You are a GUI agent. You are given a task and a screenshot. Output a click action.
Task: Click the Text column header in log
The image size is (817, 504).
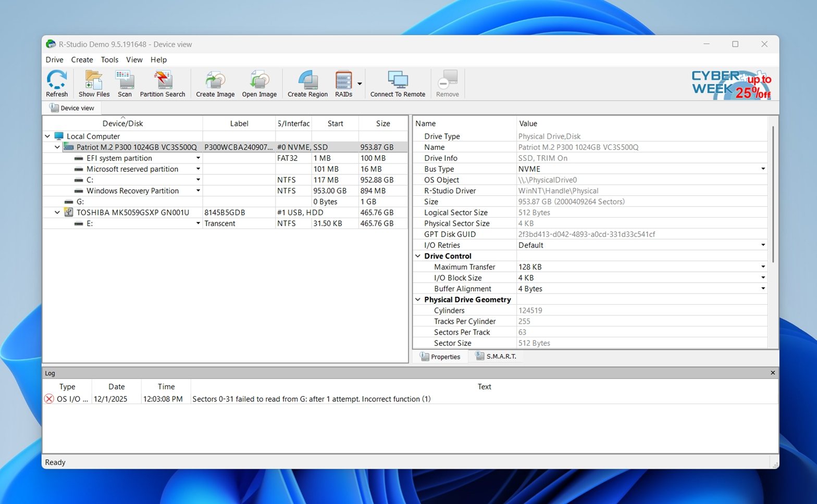[484, 386]
